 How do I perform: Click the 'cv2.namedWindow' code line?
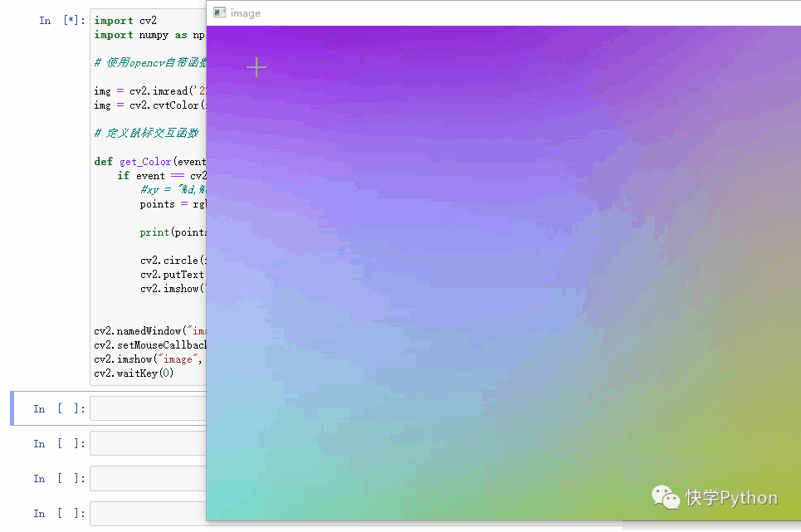click(150, 331)
